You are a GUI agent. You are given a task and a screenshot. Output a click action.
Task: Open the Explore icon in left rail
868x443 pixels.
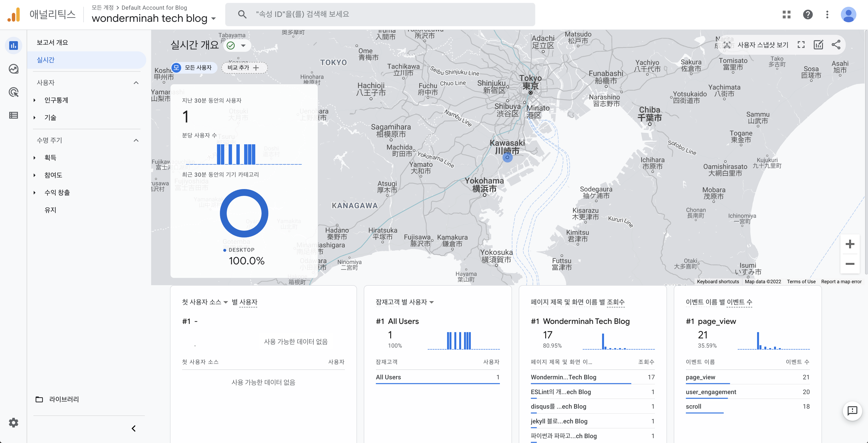14,69
